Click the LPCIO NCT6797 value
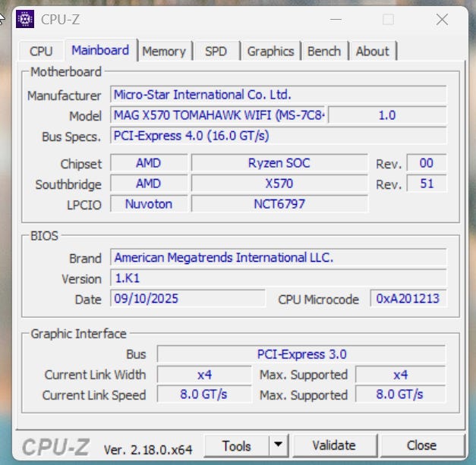 click(279, 204)
